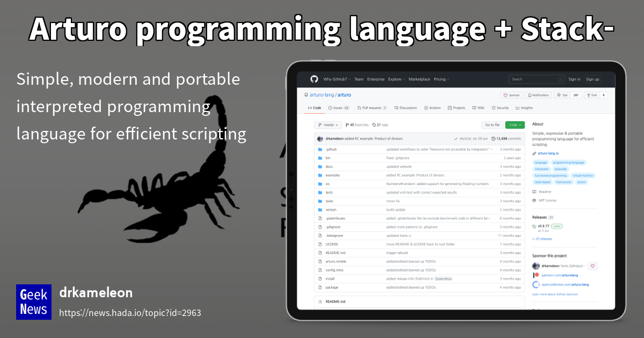
Task: Open the .gitignore file
Action: coord(333,227)
